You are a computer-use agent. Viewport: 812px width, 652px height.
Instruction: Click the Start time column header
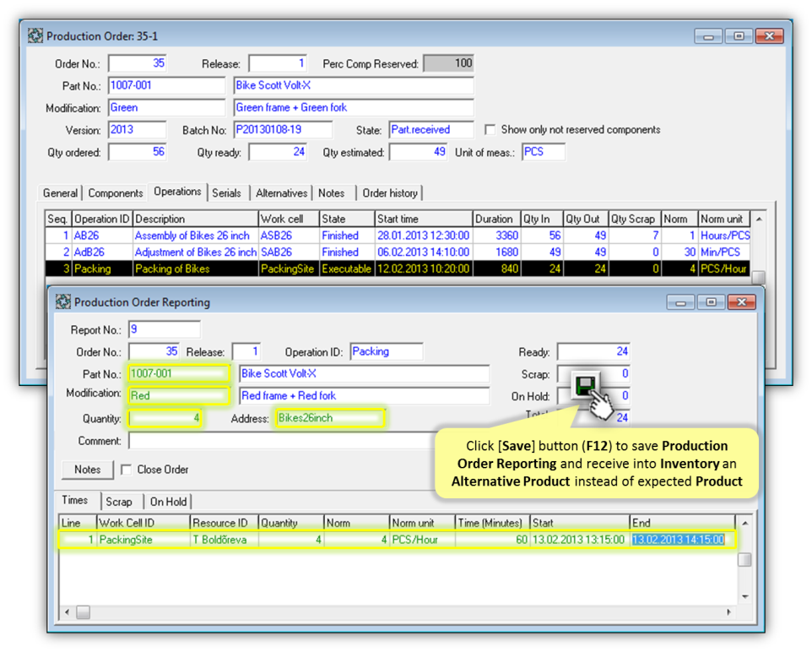(x=423, y=219)
